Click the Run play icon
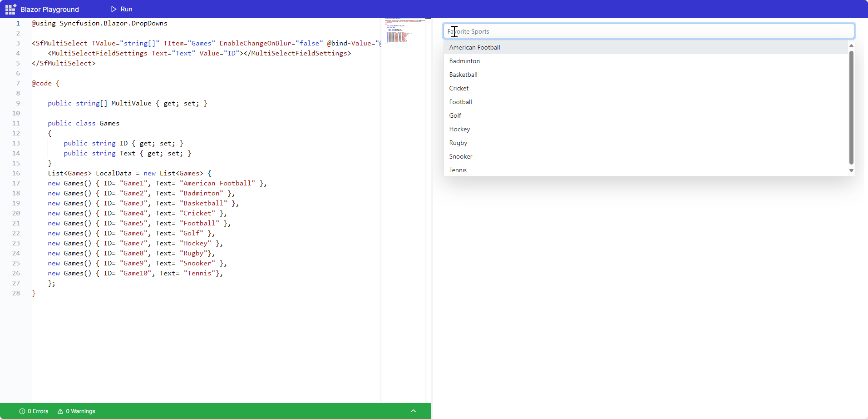868x419 pixels. 114,9
